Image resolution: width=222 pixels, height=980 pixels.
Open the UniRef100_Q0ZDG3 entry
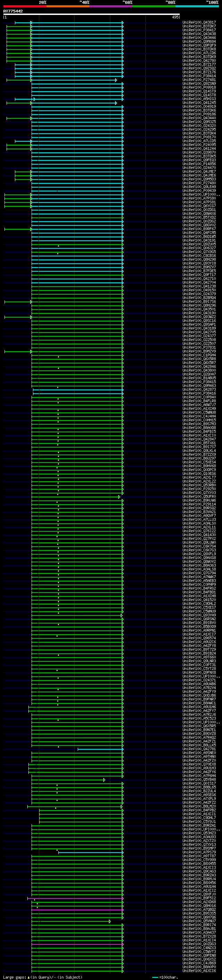click(199, 944)
